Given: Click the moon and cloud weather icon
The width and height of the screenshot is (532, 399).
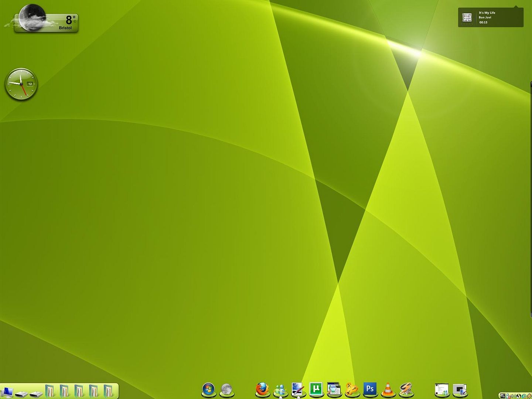Looking at the screenshot, I should click(x=31, y=17).
